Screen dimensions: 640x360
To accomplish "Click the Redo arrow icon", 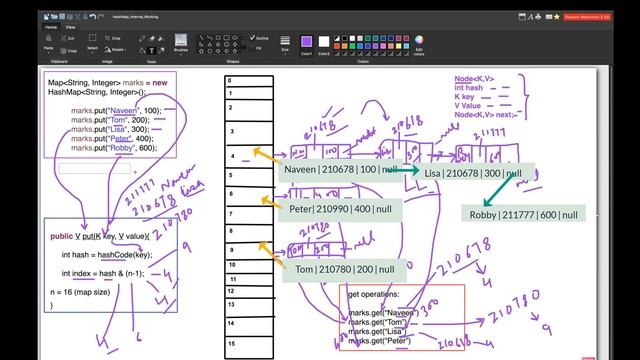I will click(101, 17).
